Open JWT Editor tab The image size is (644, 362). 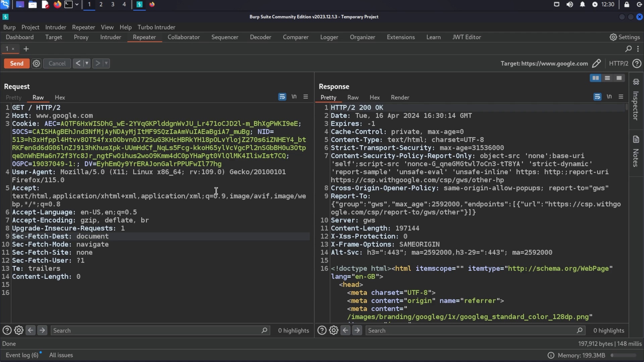(466, 37)
